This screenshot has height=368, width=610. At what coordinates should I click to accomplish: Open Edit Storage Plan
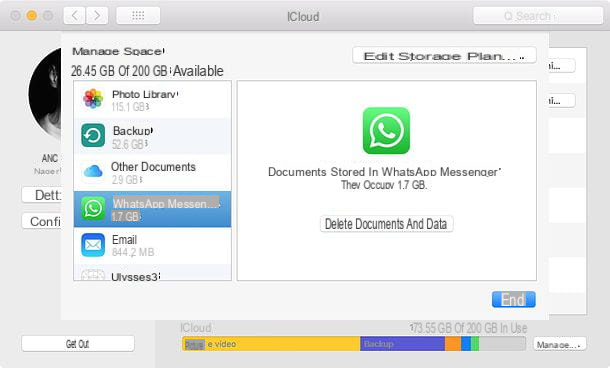pos(444,56)
